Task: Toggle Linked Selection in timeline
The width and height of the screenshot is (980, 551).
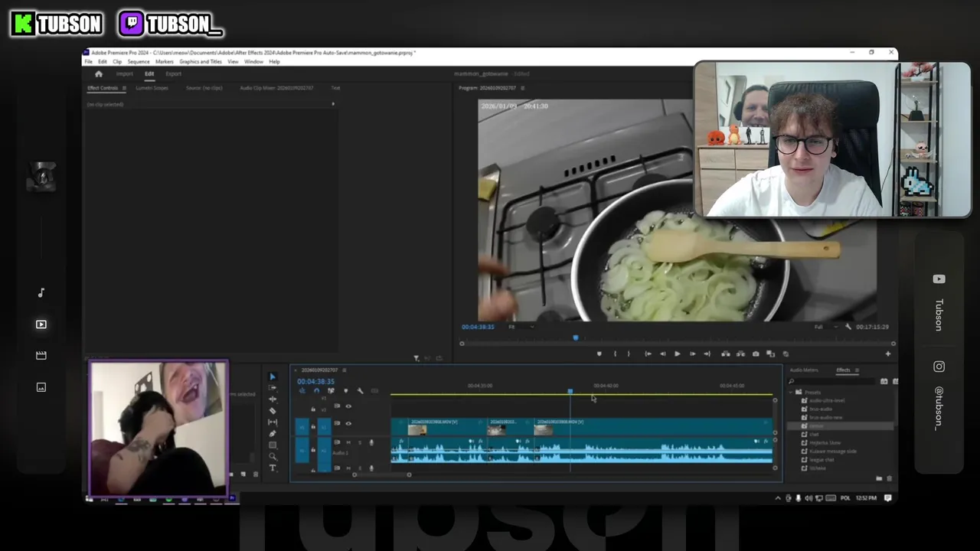Action: click(331, 391)
